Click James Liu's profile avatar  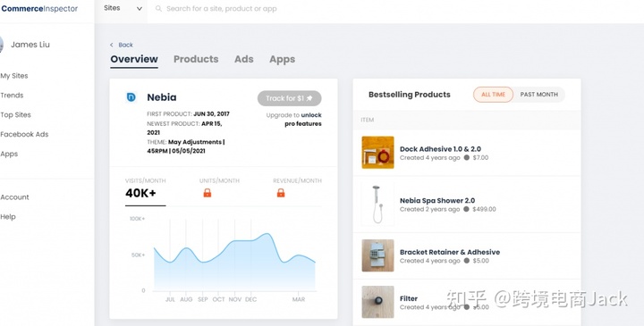[x=1, y=45]
